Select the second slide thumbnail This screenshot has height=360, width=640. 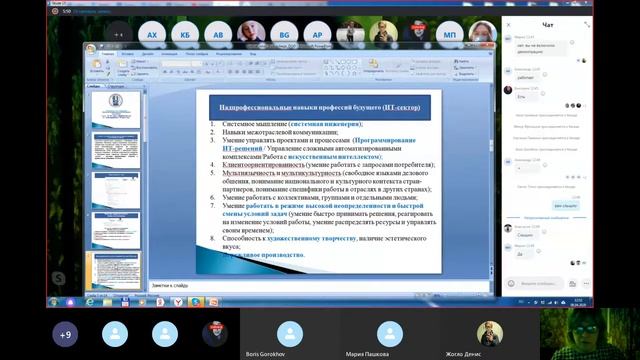[x=116, y=150]
